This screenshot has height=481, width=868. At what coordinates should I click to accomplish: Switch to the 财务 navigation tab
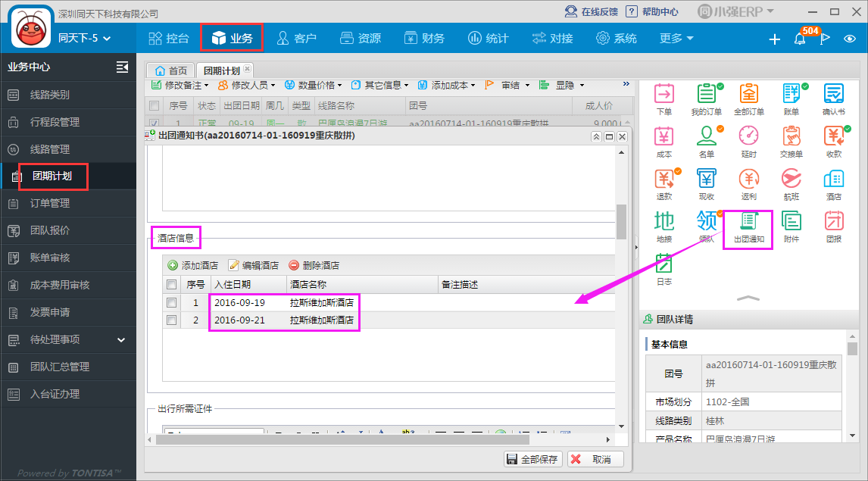(x=425, y=38)
